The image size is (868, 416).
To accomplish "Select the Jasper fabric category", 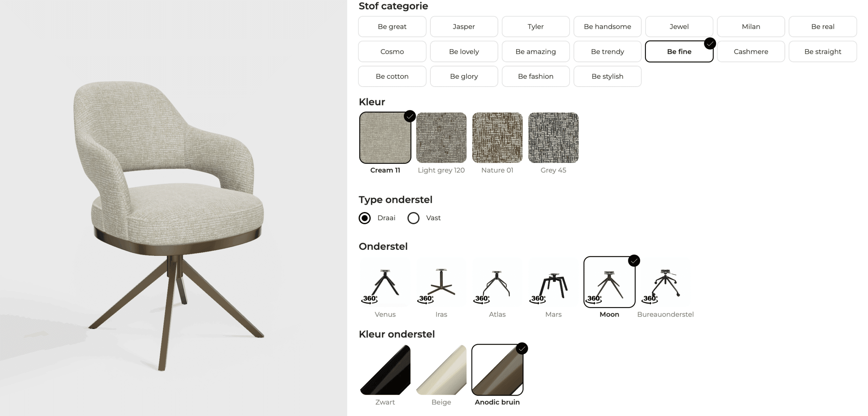I will pos(464,26).
